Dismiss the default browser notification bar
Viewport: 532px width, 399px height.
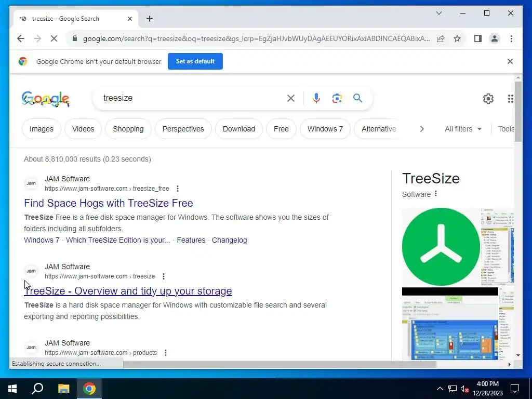tap(510, 61)
